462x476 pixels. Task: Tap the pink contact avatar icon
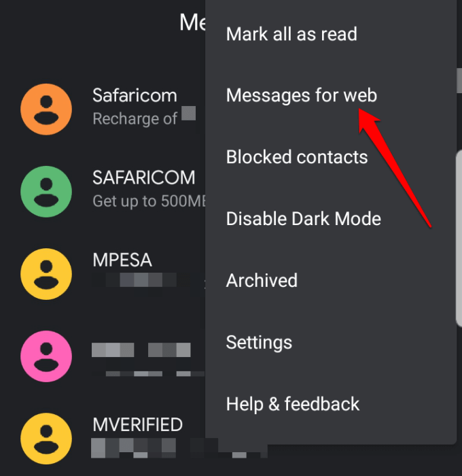(46, 356)
